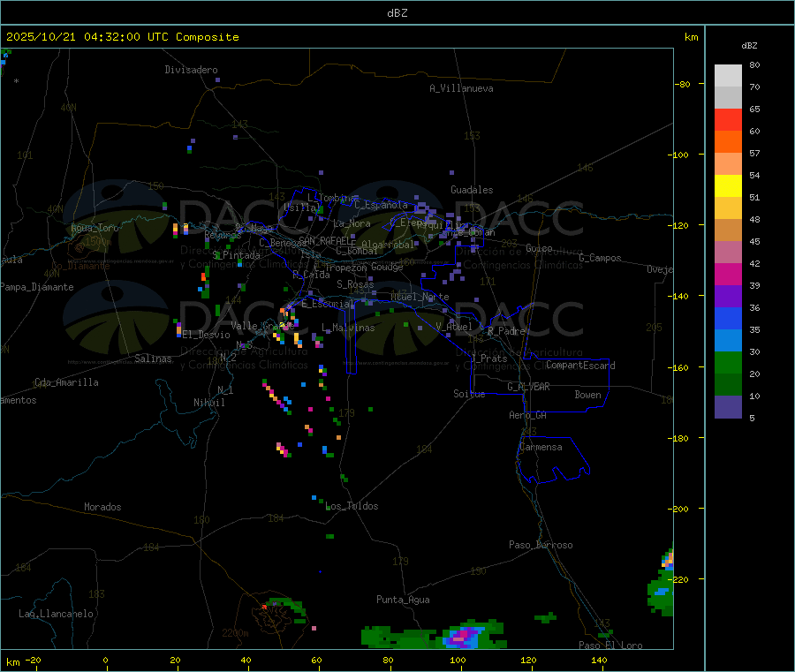
Task: Click the Guico location label
Action: pyautogui.click(x=539, y=248)
